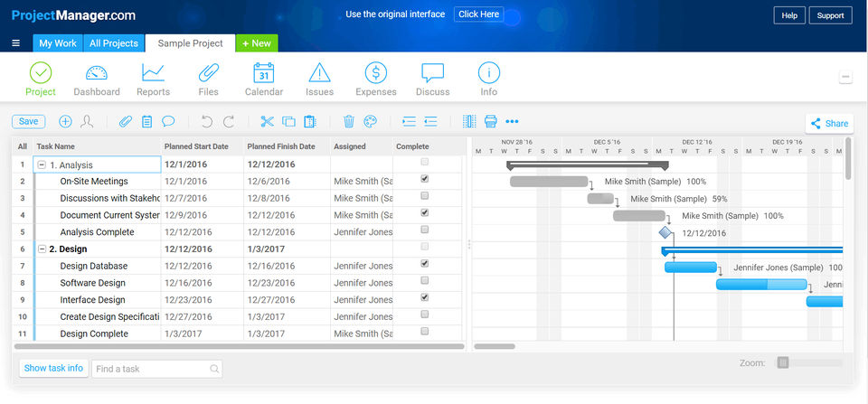Select the Sample Project tab
This screenshot has height=404, width=868.
point(191,43)
